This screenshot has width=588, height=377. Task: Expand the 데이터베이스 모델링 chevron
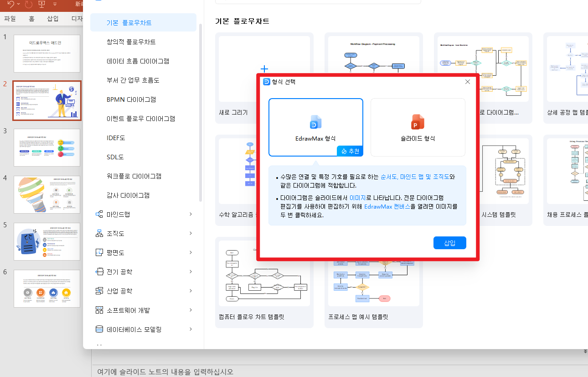191,329
